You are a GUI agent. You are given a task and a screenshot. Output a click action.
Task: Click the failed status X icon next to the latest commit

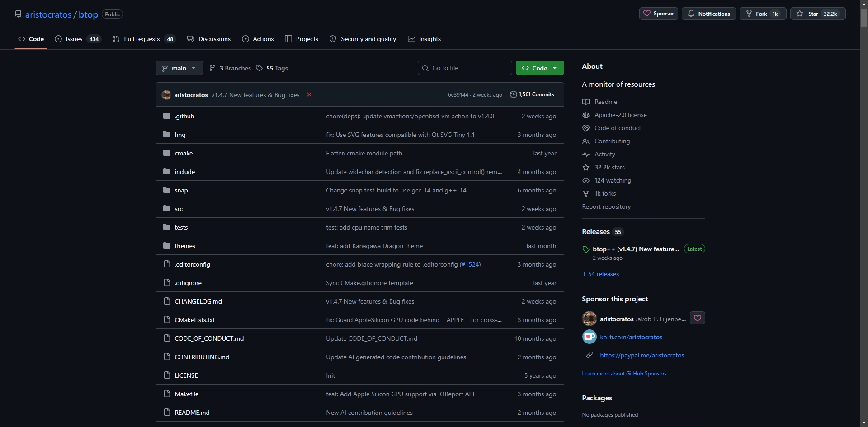click(x=309, y=94)
